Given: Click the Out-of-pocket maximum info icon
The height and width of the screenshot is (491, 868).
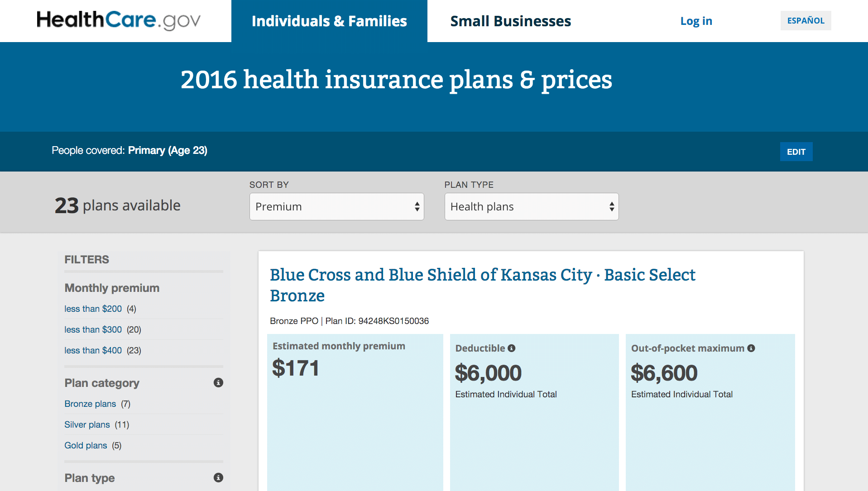Looking at the screenshot, I should pos(751,348).
